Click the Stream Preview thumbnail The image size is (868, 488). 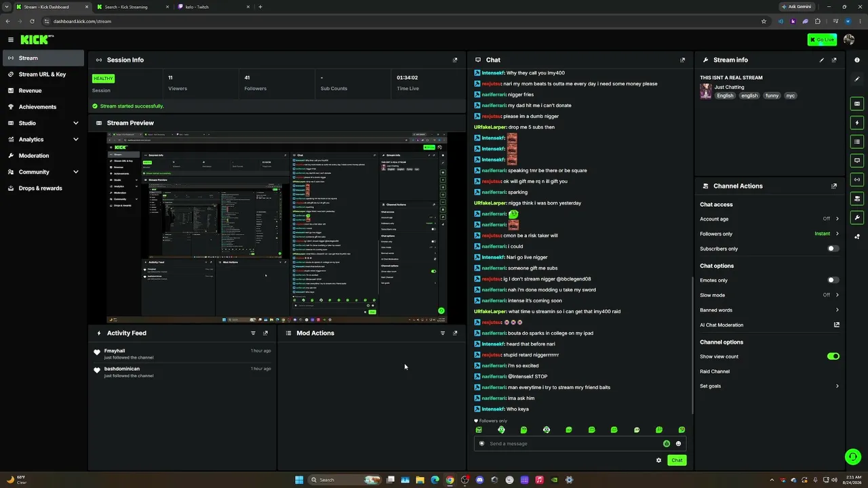[x=277, y=228]
